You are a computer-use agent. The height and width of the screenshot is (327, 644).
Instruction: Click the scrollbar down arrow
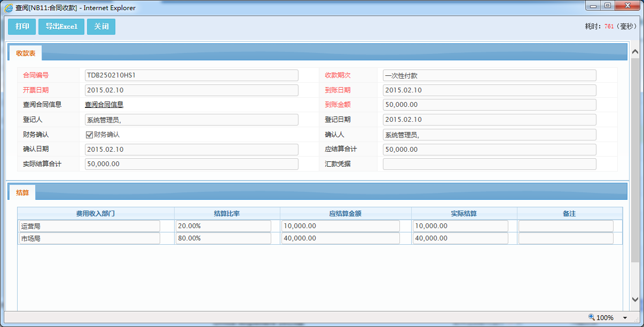635,299
